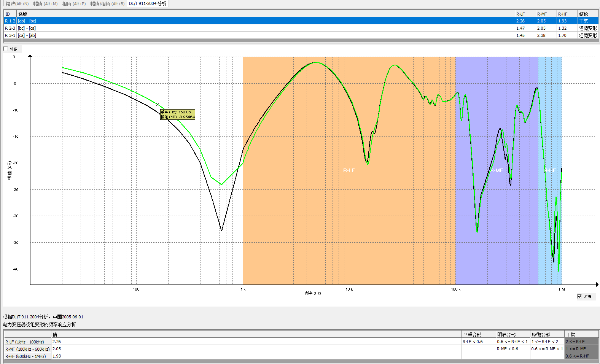600x364 pixels.
Task: Switch to the 幅值 (Alt+M) tab
Action: (45, 4)
